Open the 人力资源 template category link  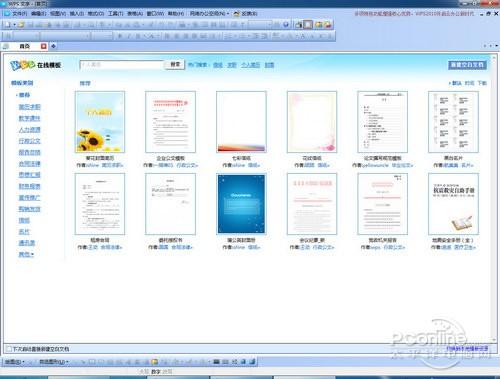(x=29, y=130)
